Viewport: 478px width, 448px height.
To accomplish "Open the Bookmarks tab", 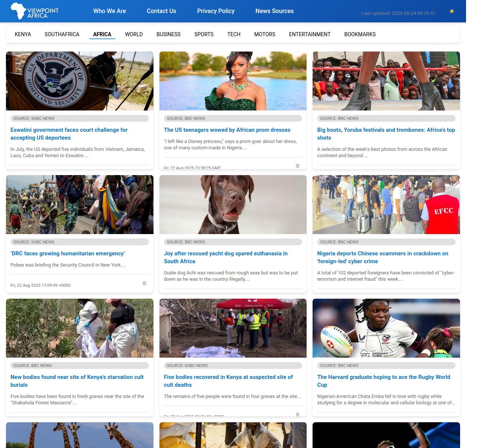I will (360, 34).
